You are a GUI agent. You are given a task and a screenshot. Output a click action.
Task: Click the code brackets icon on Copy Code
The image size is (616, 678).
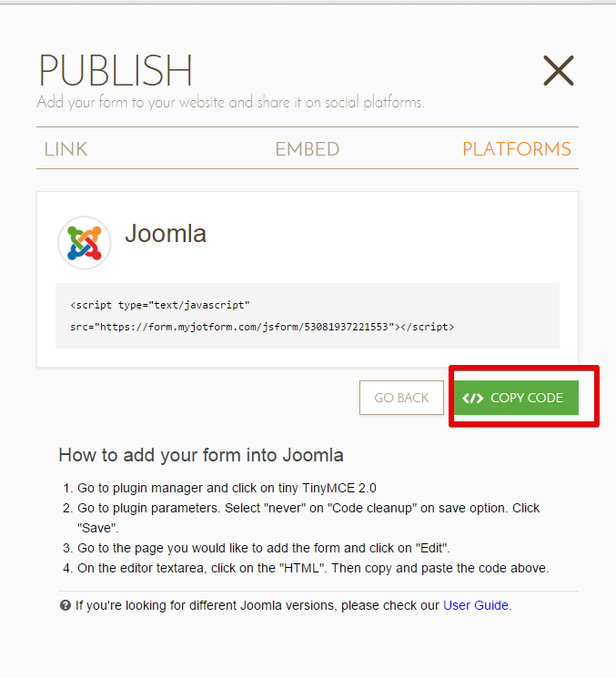point(472,398)
